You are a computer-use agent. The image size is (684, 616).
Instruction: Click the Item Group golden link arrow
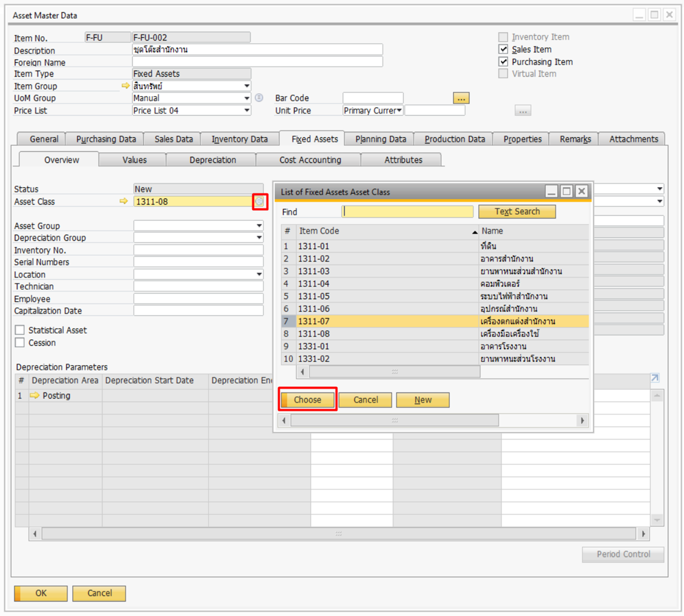pyautogui.click(x=125, y=85)
